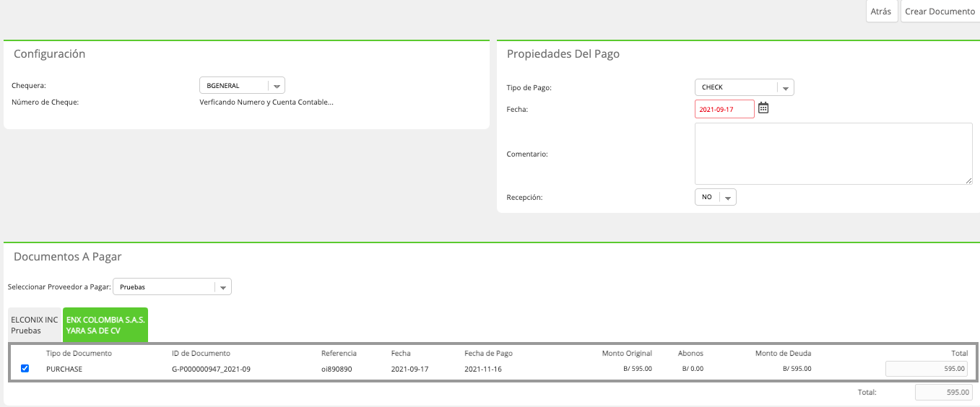Open the Recepción NO dropdown

[x=715, y=197]
